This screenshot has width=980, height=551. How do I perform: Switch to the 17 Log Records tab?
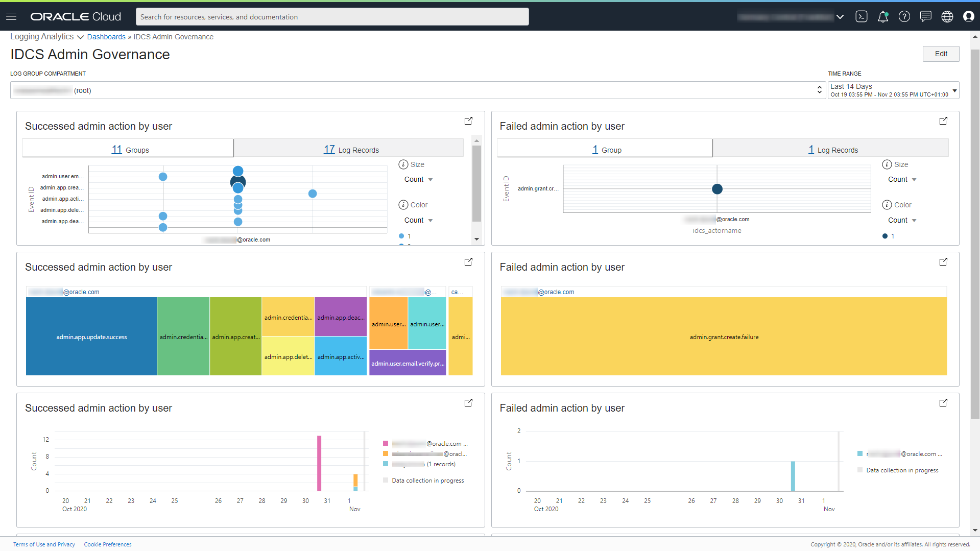[x=351, y=150]
